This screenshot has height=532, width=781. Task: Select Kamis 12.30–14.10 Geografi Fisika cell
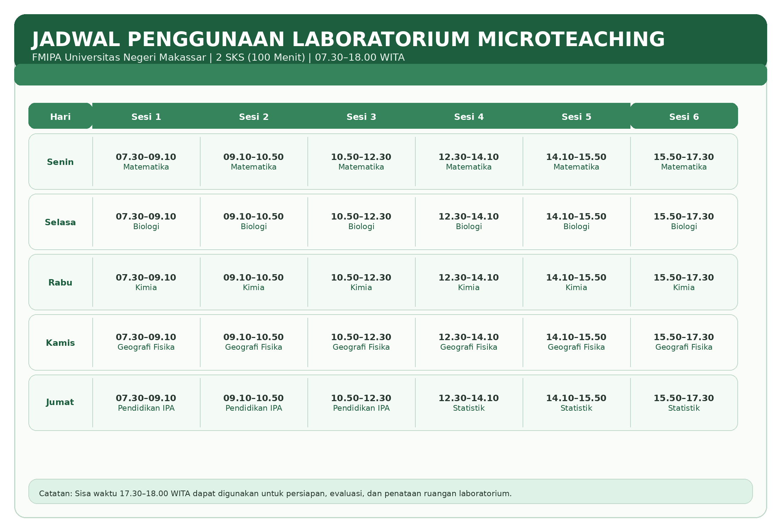(x=469, y=342)
